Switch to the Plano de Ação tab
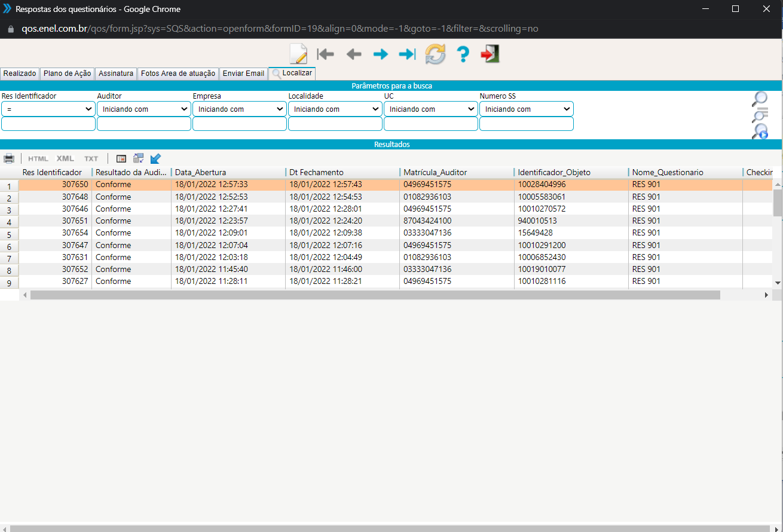The image size is (783, 532). tap(68, 73)
